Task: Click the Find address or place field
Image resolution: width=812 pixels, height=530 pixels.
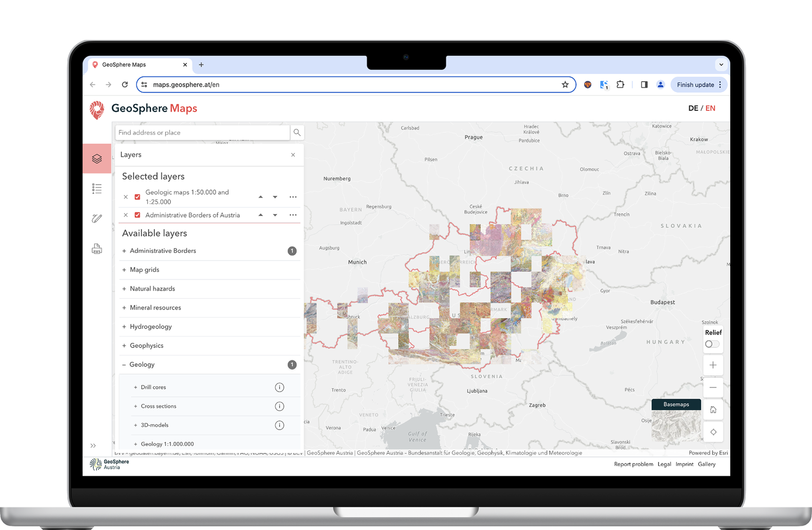Action: (x=202, y=132)
